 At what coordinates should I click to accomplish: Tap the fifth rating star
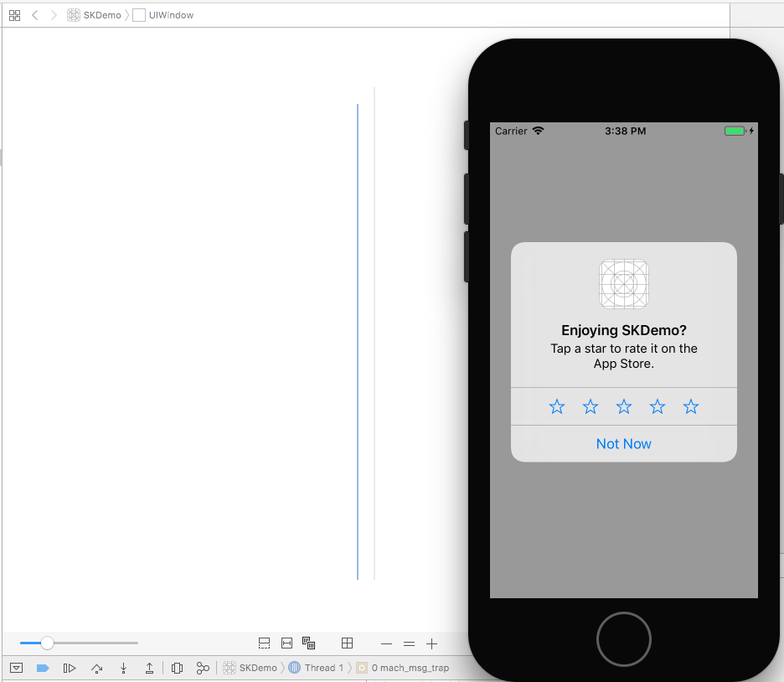[x=691, y=406]
